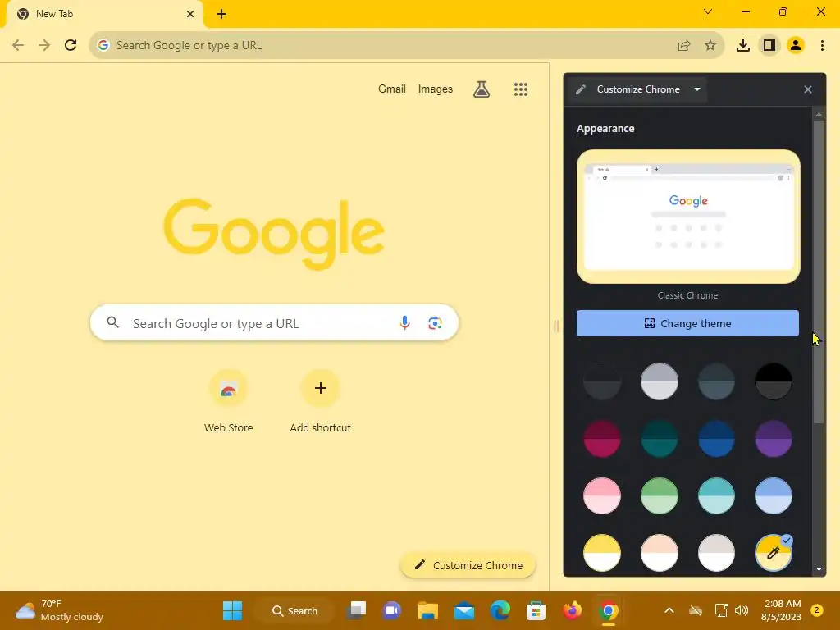Select the turquoise color swatch
Screen dimensions: 840x630
(x=716, y=495)
